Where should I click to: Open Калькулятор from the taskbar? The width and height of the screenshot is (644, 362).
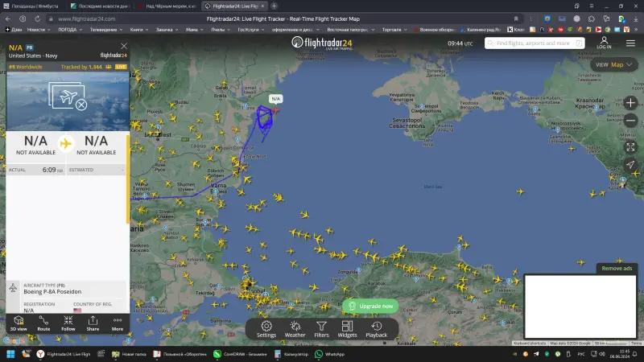click(291, 354)
